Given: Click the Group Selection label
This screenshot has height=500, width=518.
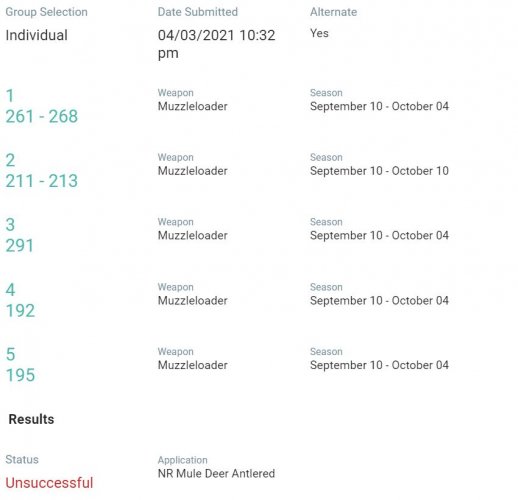Looking at the screenshot, I should tap(47, 12).
